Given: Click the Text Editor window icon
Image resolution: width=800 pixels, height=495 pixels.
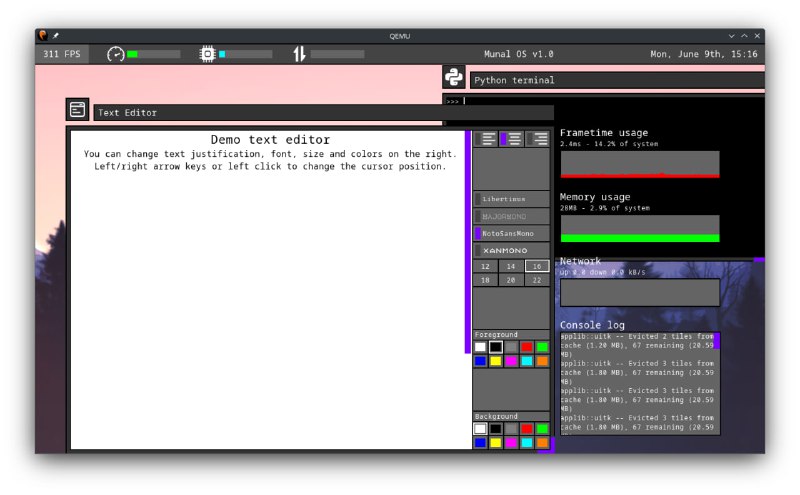Looking at the screenshot, I should 77,110.
